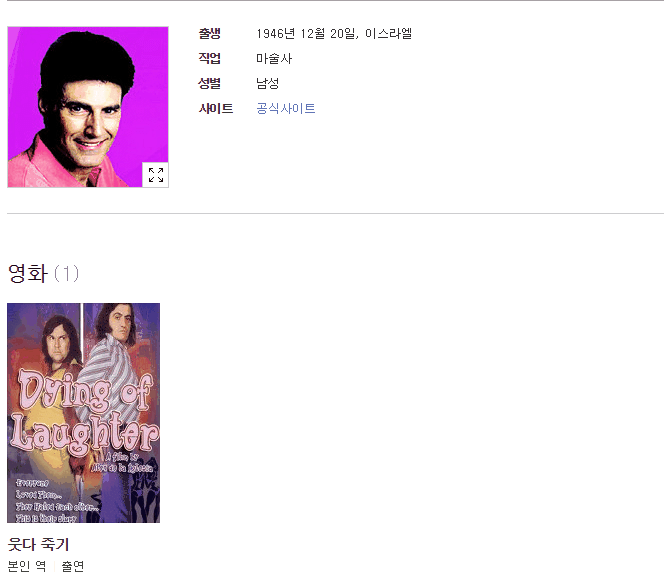Image resolution: width=664 pixels, height=580 pixels.
Task: Select the 성별 field label
Action: (210, 83)
